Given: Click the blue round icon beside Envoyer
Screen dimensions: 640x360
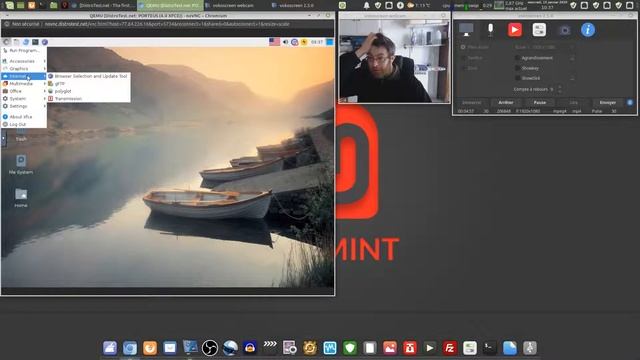Looking at the screenshot, I should coord(630,102).
